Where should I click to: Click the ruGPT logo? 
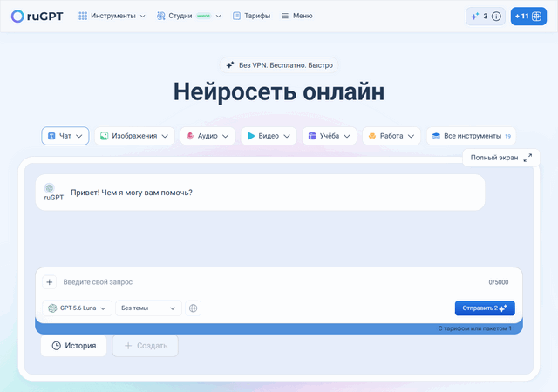(x=37, y=16)
